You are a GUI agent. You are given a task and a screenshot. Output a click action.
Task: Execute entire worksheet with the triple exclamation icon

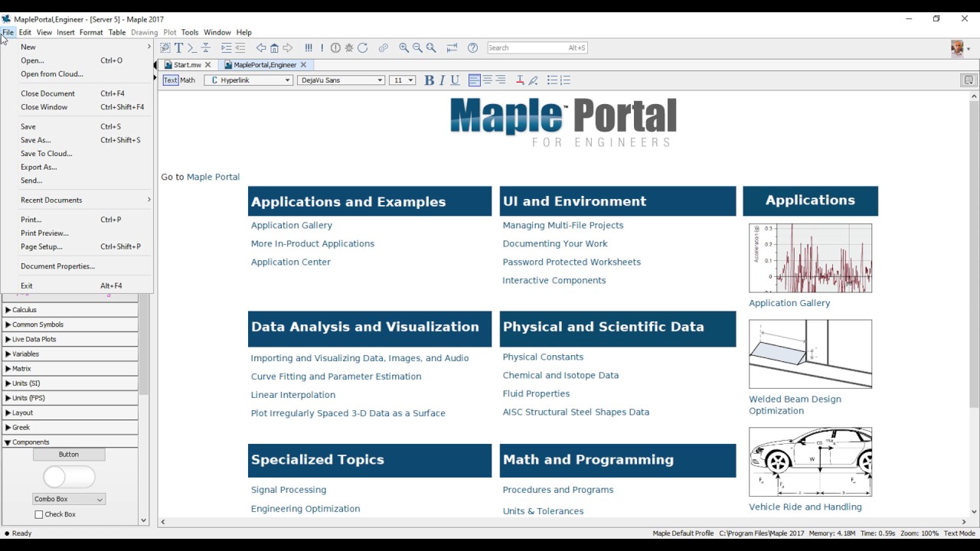309,47
